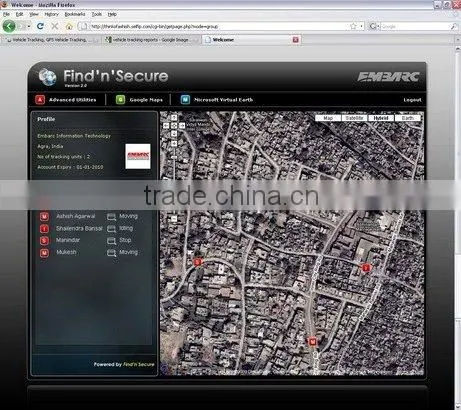The height and width of the screenshot is (410, 461).
Task: Reload the page with Firefox refresh icon
Action: [40, 26]
